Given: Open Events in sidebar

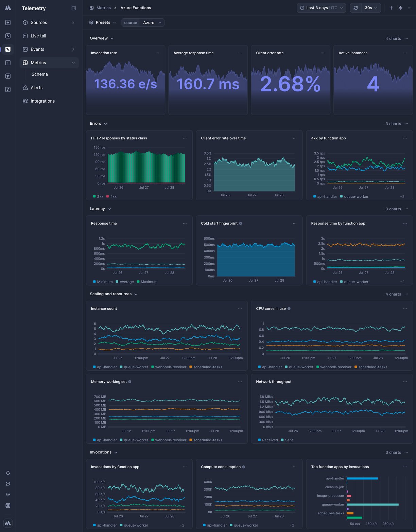Looking at the screenshot, I should [49, 49].
